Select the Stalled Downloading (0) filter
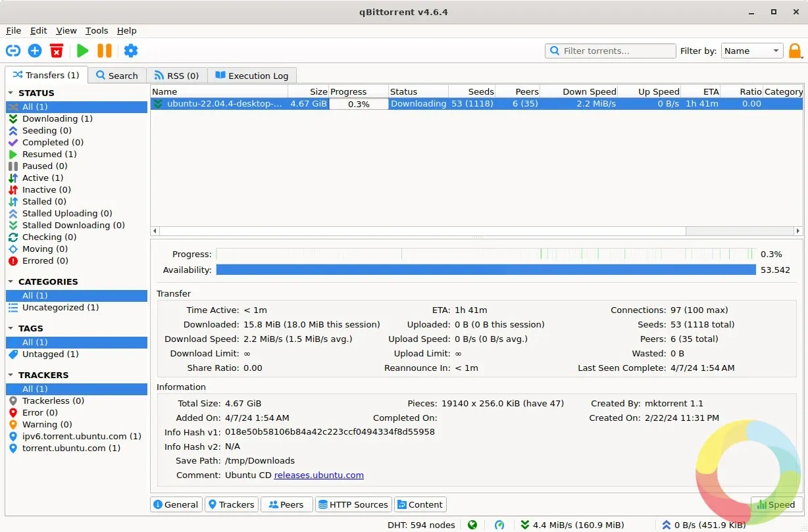 76,225
